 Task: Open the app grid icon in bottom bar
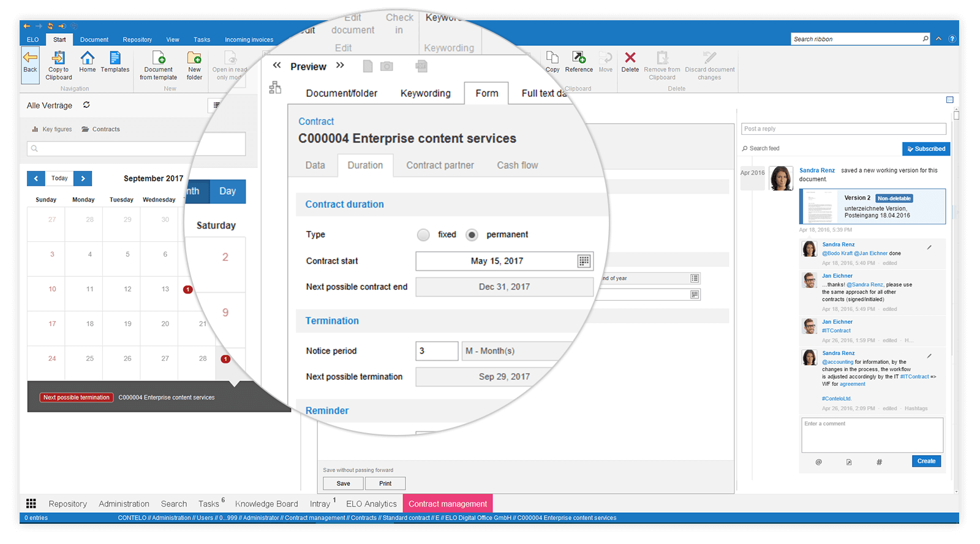[31, 504]
